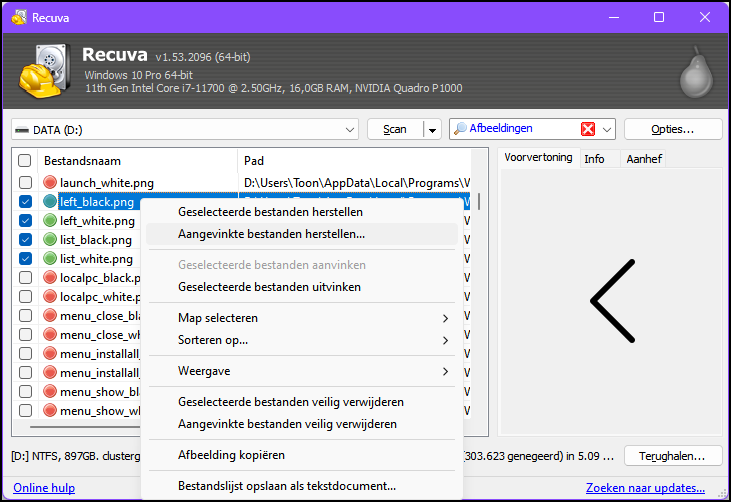The width and height of the screenshot is (731, 502).
Task: Click the red dot beside menu_show_wh file
Action: coord(50,411)
